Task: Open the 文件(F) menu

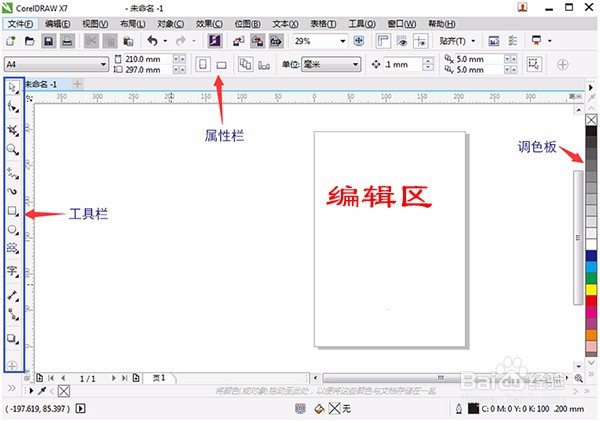Action: [x=20, y=24]
